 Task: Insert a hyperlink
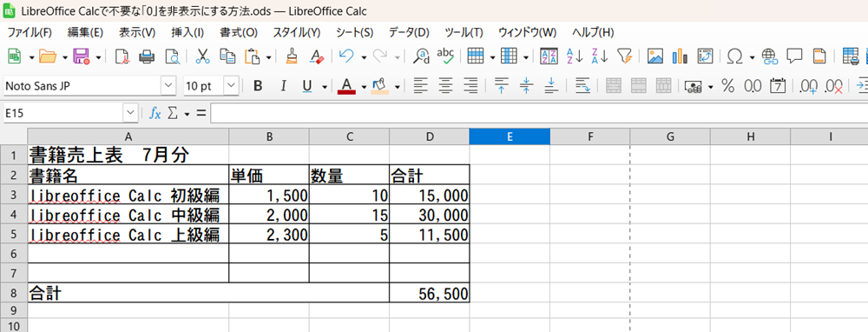[x=769, y=56]
